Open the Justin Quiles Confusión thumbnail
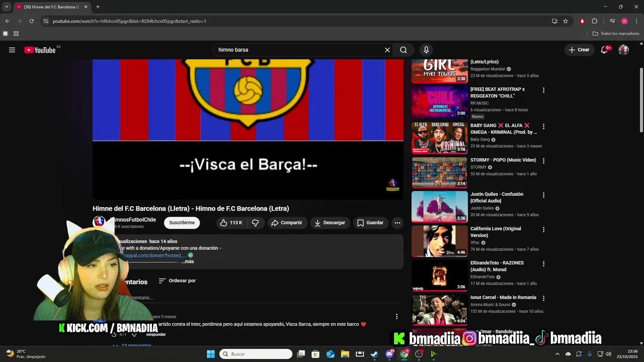 [x=440, y=207]
